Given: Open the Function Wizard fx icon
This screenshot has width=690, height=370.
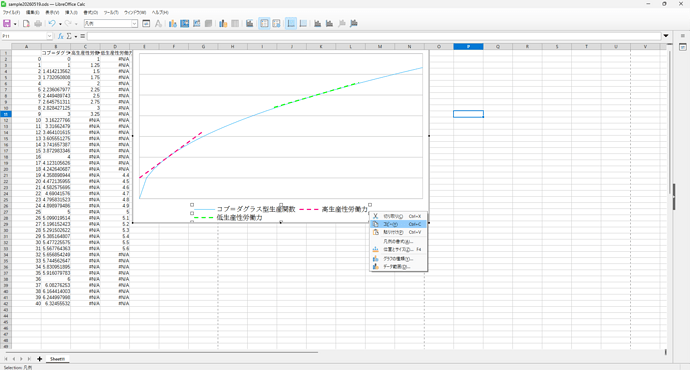Looking at the screenshot, I should (61, 36).
